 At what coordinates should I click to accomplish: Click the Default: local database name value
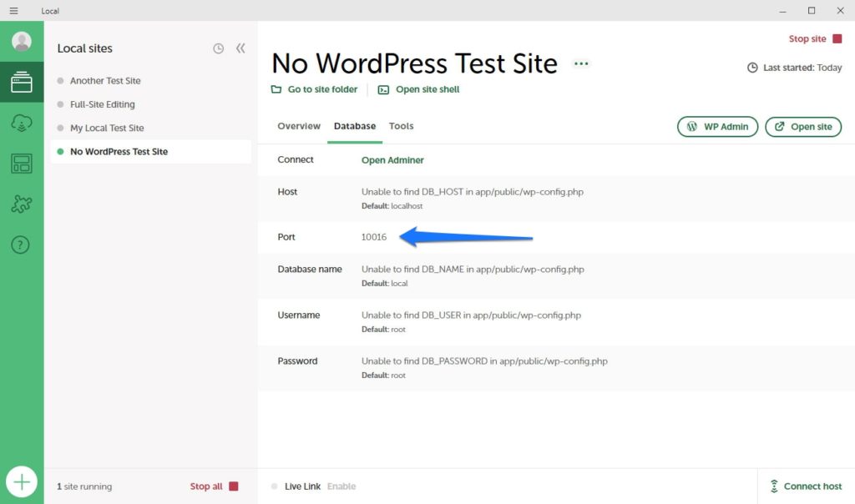(x=384, y=284)
